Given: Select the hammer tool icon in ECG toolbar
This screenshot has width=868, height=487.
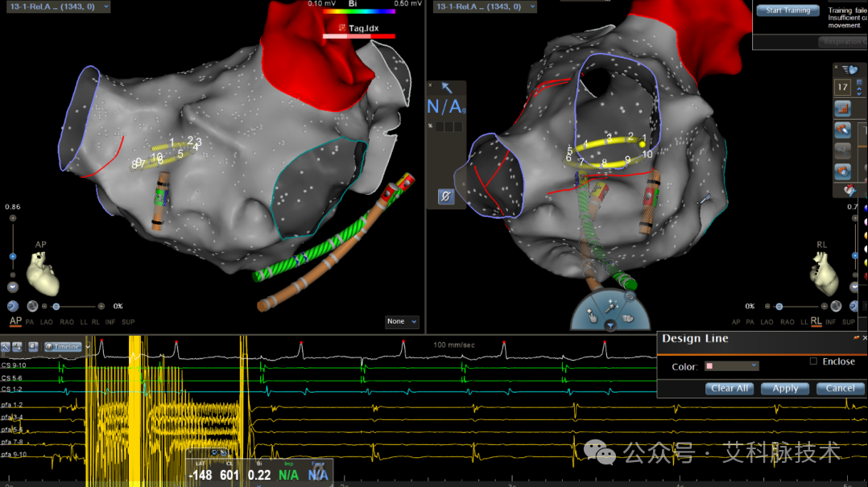Looking at the screenshot, I should point(5,346).
